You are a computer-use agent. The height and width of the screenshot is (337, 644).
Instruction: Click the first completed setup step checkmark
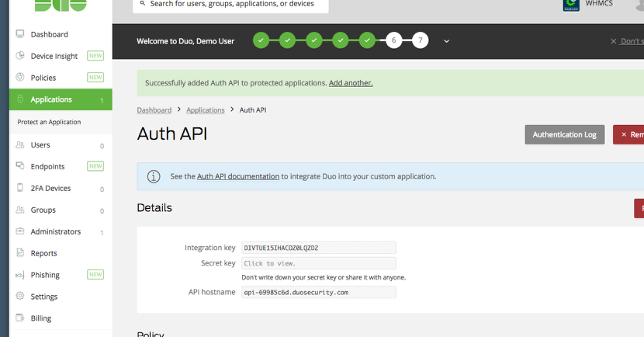(261, 40)
